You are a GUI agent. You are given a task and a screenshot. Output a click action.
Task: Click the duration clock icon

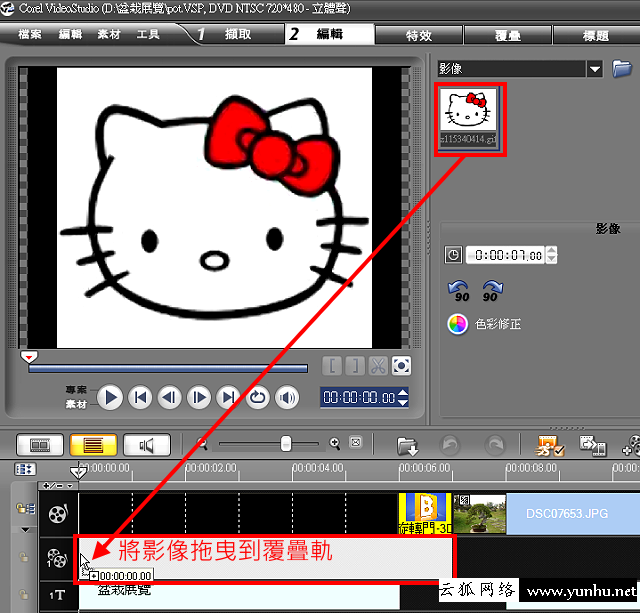tap(453, 255)
